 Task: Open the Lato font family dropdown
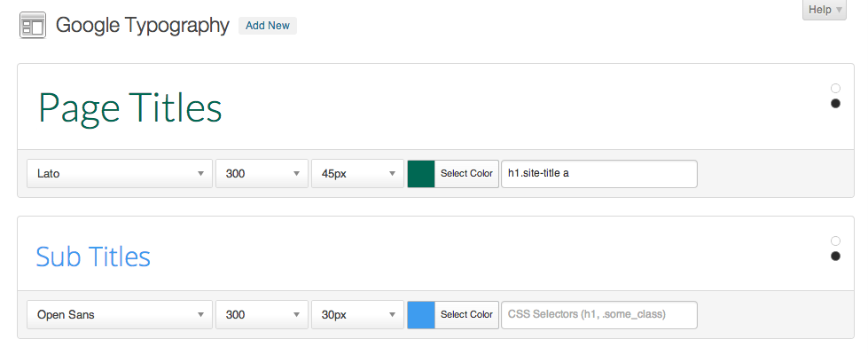pyautogui.click(x=120, y=174)
